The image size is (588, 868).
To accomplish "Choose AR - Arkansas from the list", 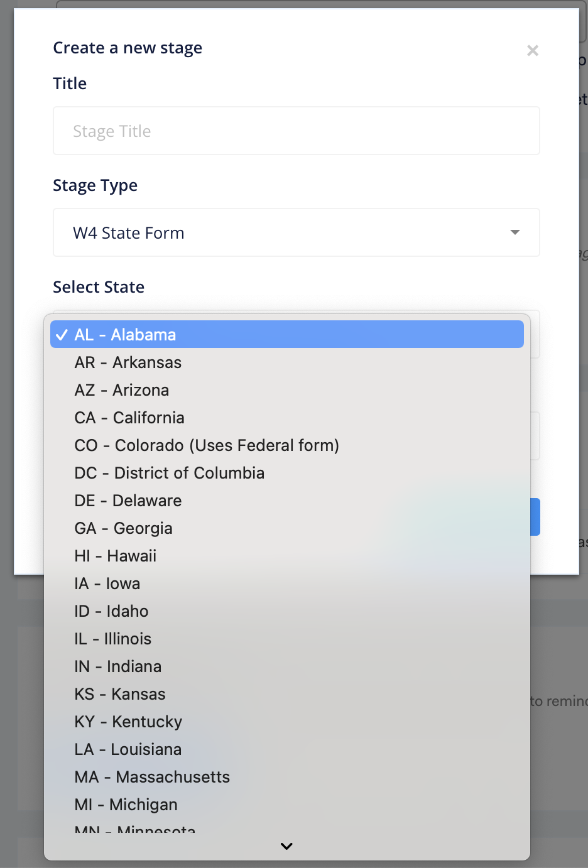I will 128,362.
